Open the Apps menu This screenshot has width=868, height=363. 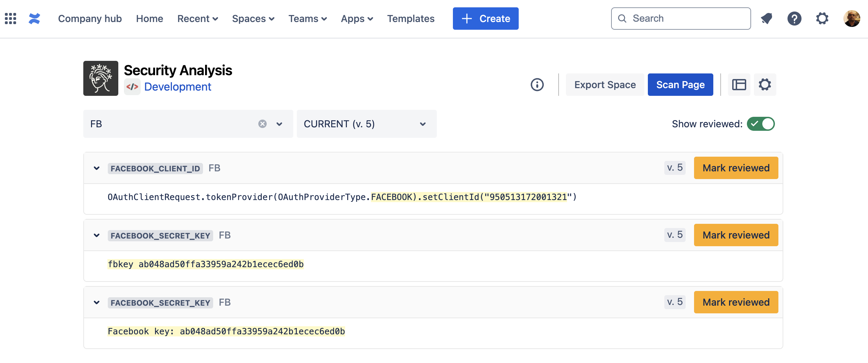click(357, 19)
